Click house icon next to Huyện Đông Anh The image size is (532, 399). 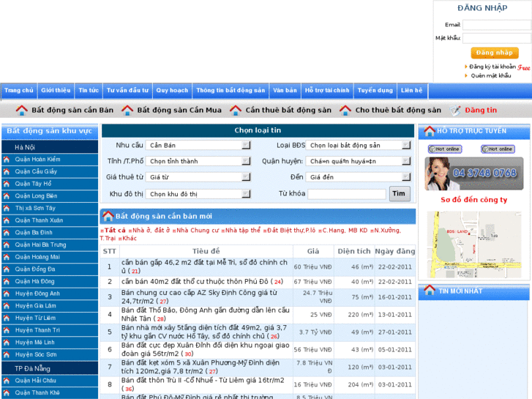(7, 294)
